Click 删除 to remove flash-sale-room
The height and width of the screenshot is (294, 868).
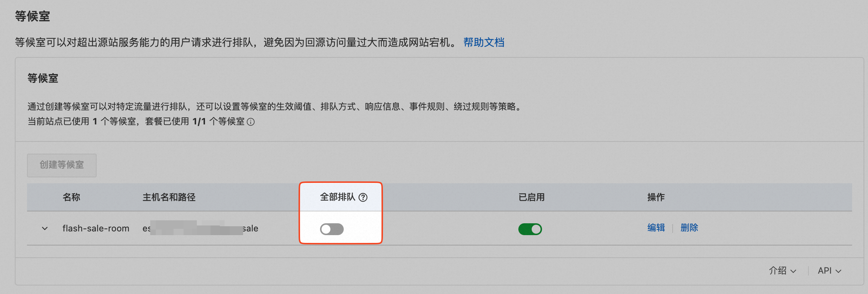[x=689, y=228]
